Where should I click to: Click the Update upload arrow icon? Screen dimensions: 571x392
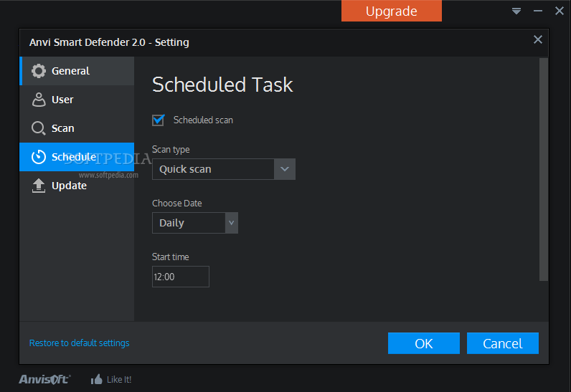pos(38,186)
